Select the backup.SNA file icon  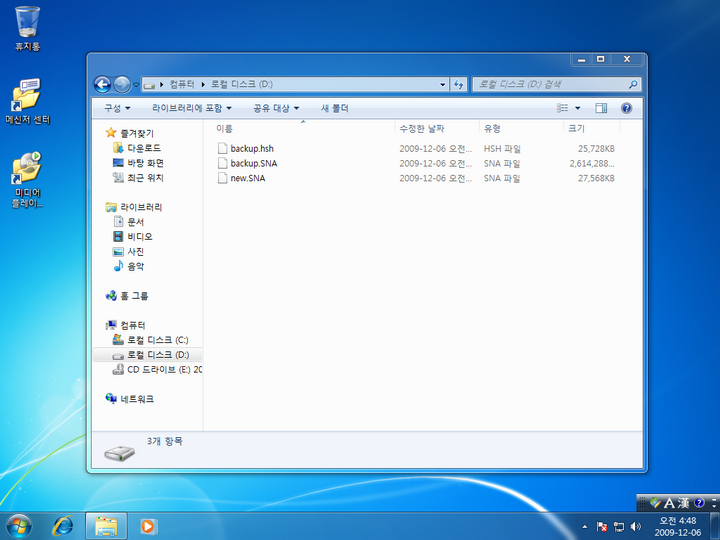pyautogui.click(x=223, y=163)
